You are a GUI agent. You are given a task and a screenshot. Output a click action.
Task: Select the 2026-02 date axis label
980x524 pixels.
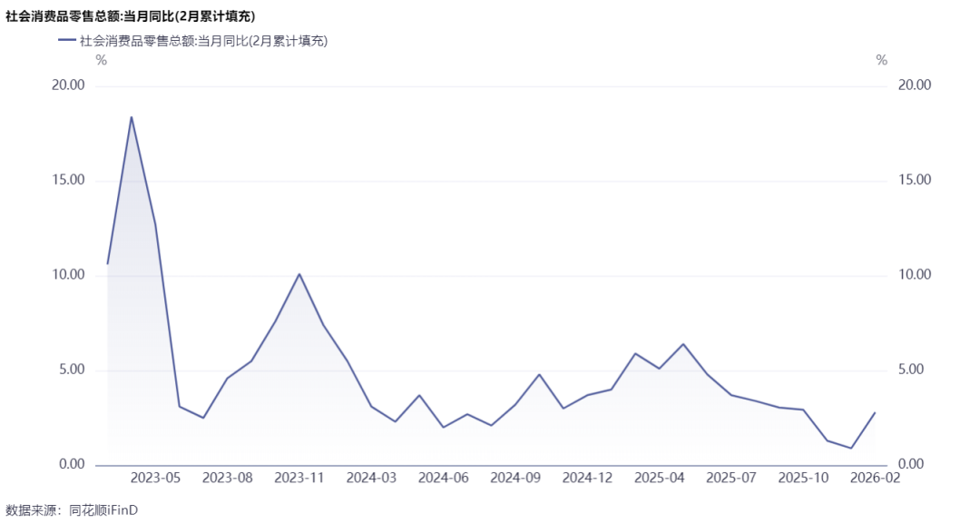pyautogui.click(x=875, y=479)
